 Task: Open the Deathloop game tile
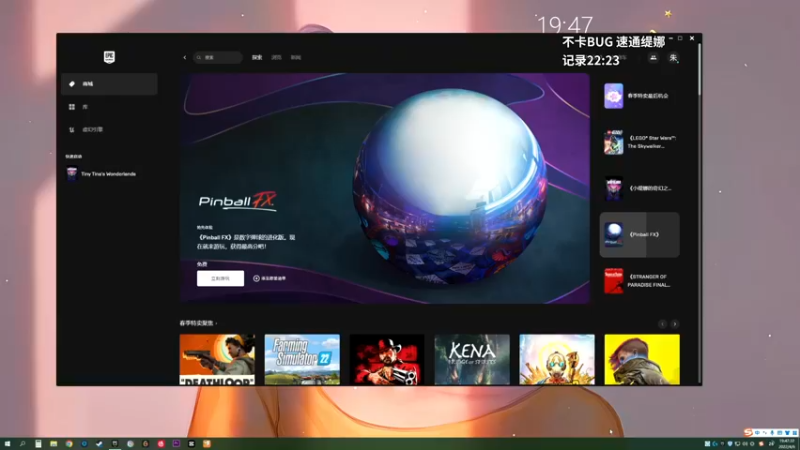[x=217, y=359]
